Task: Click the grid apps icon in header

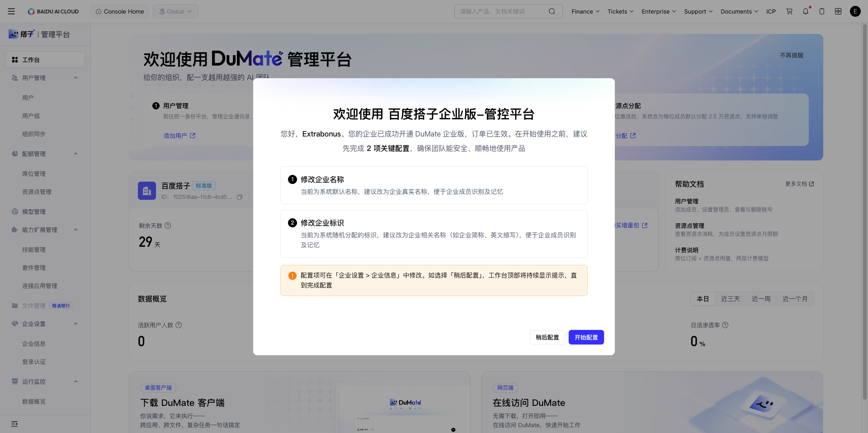Action: tap(838, 11)
